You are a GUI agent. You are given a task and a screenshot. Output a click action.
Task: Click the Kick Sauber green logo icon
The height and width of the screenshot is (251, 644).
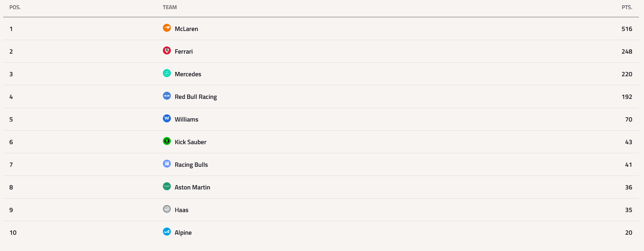(167, 141)
